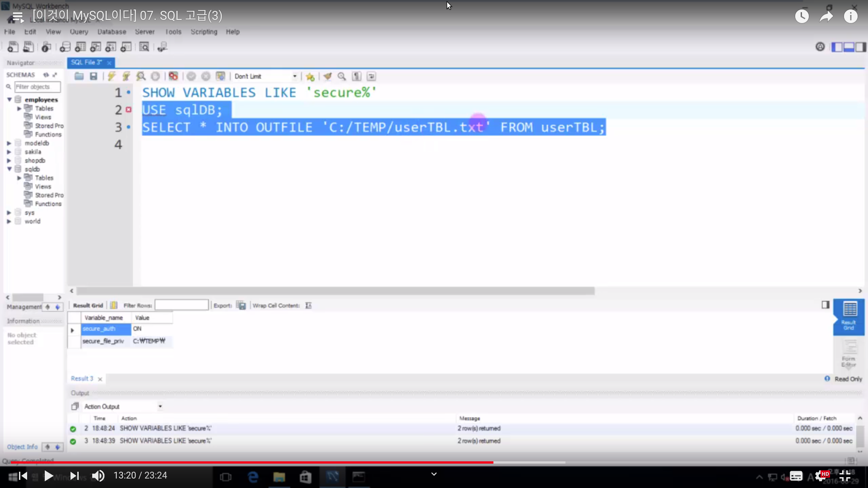Viewport: 868px width, 488px height.
Task: Expand the modeldb schema
Action: (9, 143)
